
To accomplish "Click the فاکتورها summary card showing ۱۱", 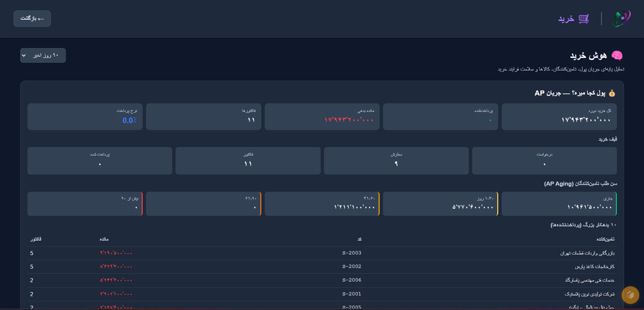I will (x=204, y=117).
